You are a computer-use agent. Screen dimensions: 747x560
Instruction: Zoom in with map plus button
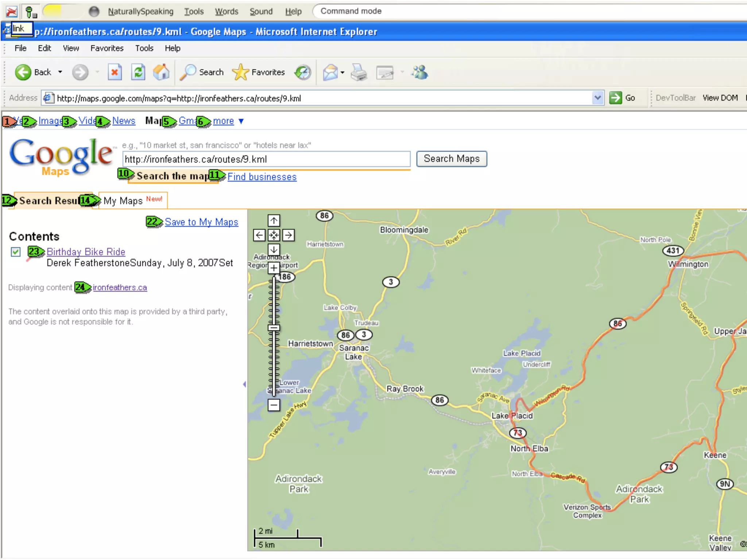[x=274, y=268]
